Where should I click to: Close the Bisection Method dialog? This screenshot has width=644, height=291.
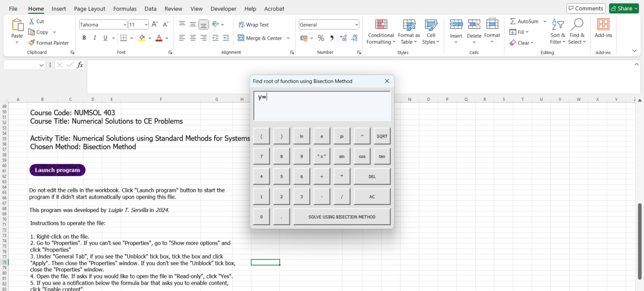pos(387,81)
